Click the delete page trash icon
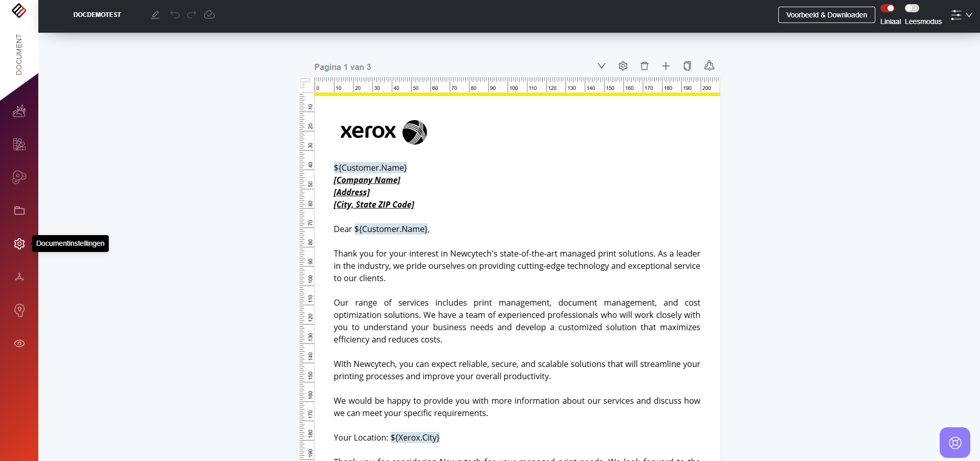This screenshot has width=980, height=461. pyautogui.click(x=644, y=66)
